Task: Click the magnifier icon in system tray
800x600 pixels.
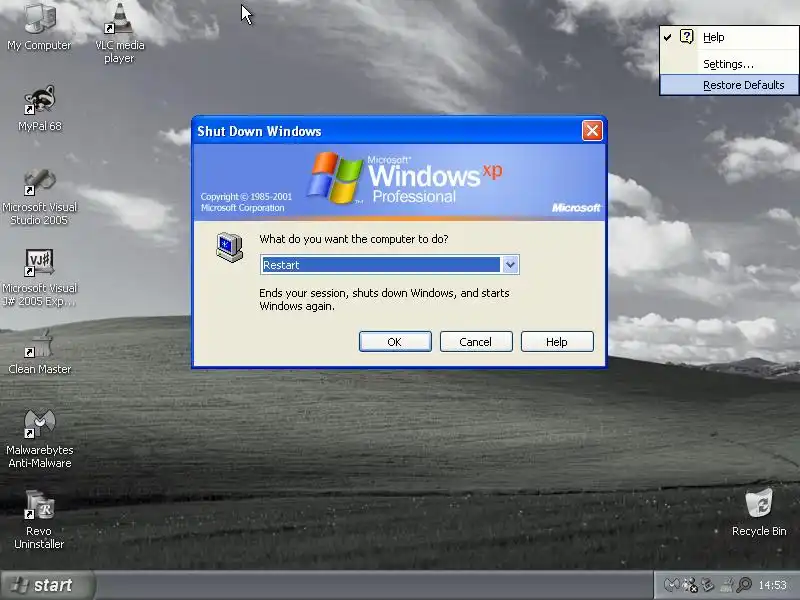Action: [x=744, y=585]
